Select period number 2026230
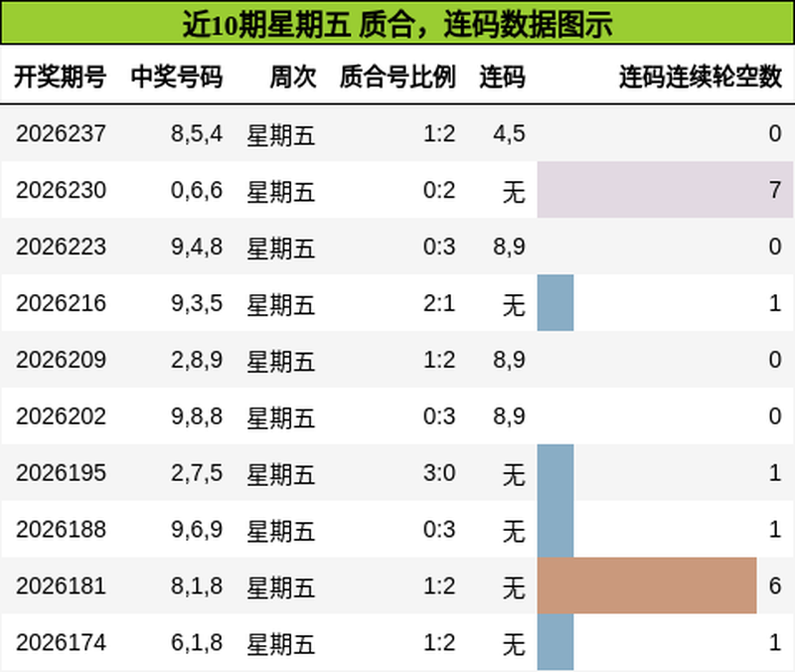Screen dimensions: 795x672 [61, 190]
